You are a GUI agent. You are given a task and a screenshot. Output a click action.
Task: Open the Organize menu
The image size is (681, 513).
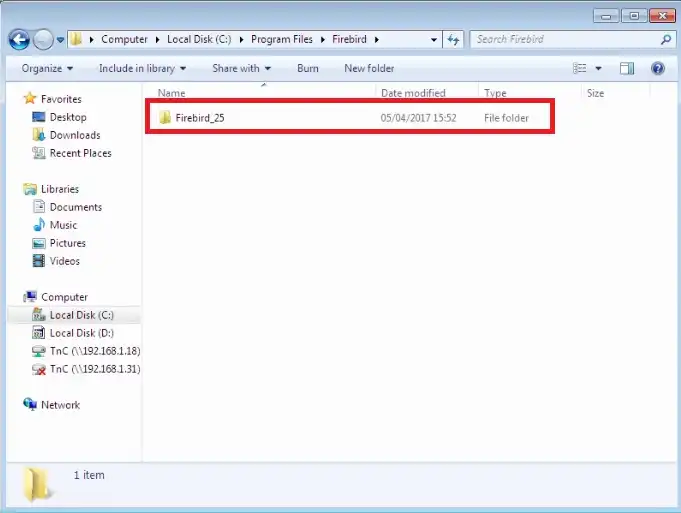click(47, 69)
